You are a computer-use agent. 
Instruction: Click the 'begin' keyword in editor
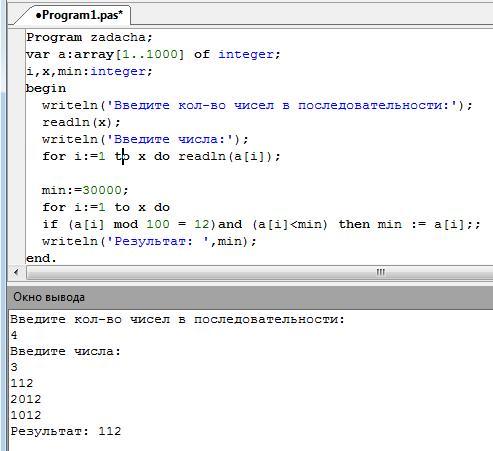pos(46,88)
